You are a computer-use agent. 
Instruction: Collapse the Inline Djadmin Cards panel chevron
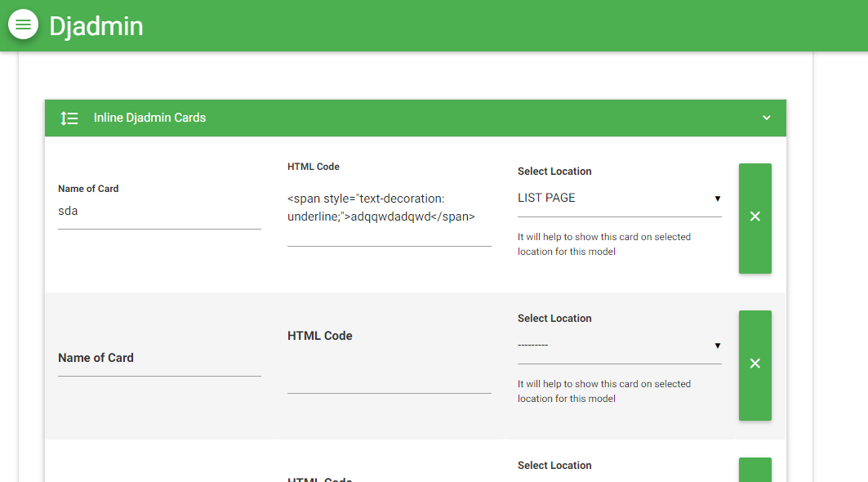766,118
